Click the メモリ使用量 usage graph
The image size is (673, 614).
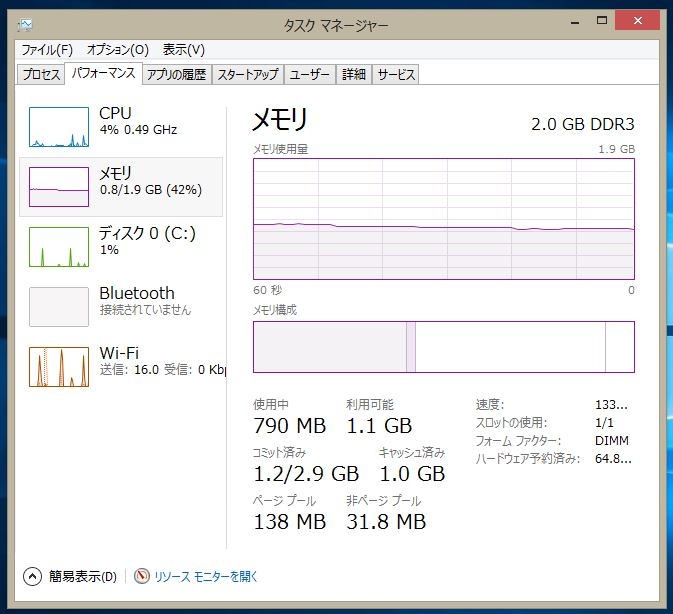pos(444,219)
